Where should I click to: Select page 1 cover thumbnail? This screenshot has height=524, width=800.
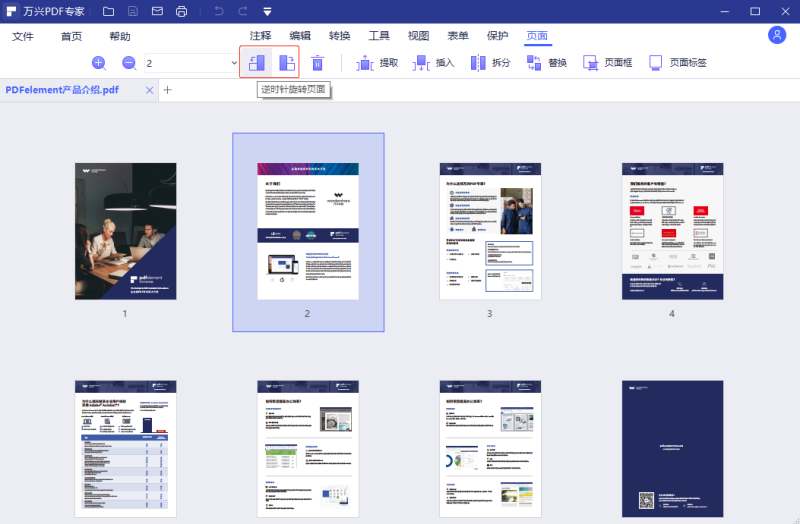[x=126, y=231]
